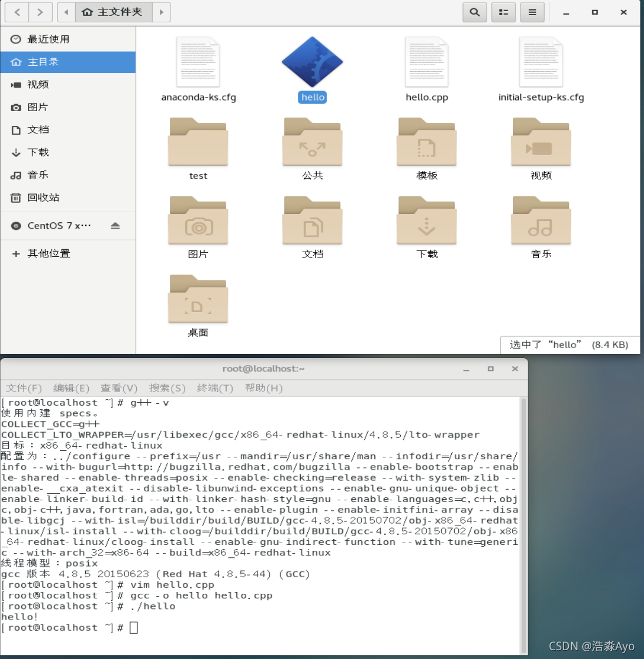Open the terminal 文件(F) menu
Screen dimensions: 644x659
pos(24,388)
